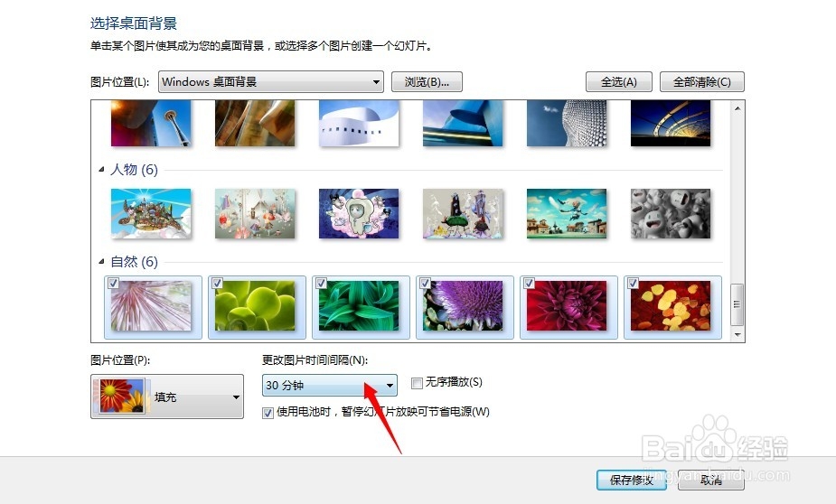Screen dimensions: 836x504
Task: Uncheck the 使用电池时 pause slideshow checkbox
Action: click(268, 413)
